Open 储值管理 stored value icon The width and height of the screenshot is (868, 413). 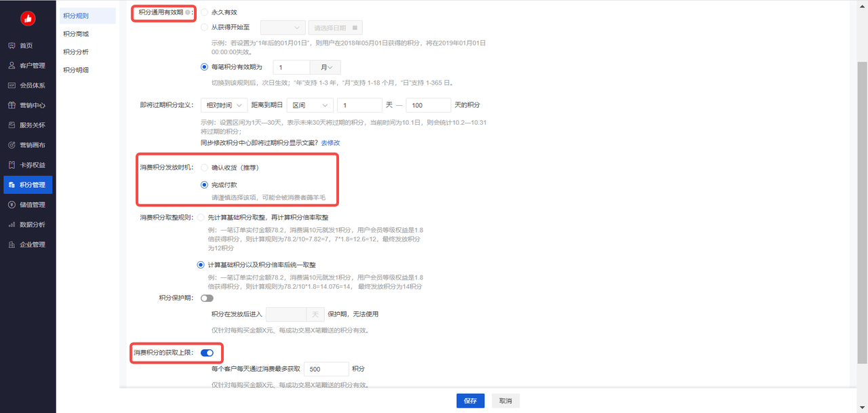pos(12,205)
